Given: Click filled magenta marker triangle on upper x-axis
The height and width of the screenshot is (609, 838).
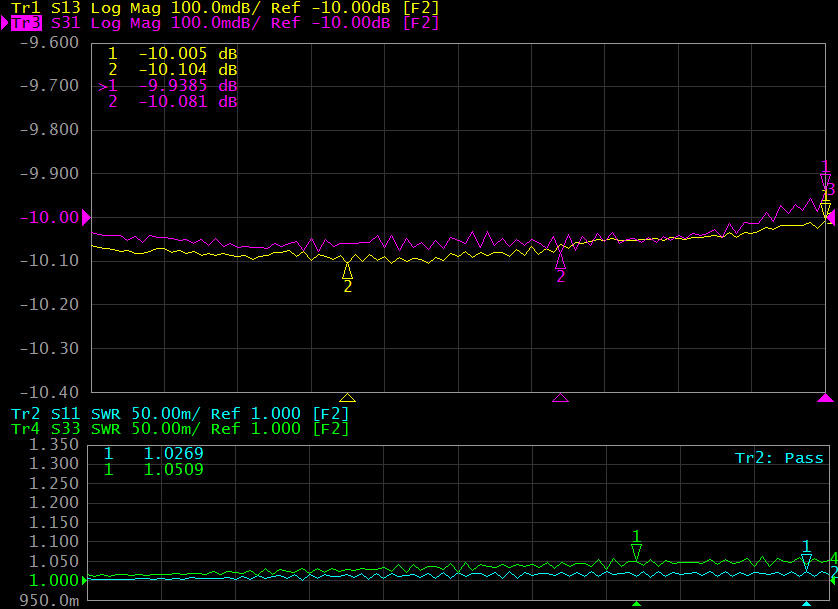Looking at the screenshot, I should point(825,397).
